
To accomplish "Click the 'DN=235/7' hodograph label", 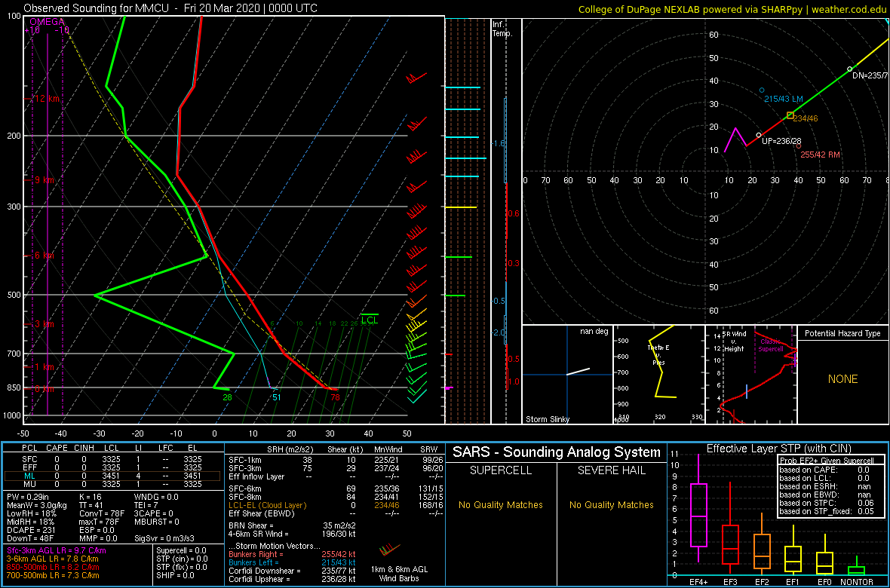I will 870,75.
